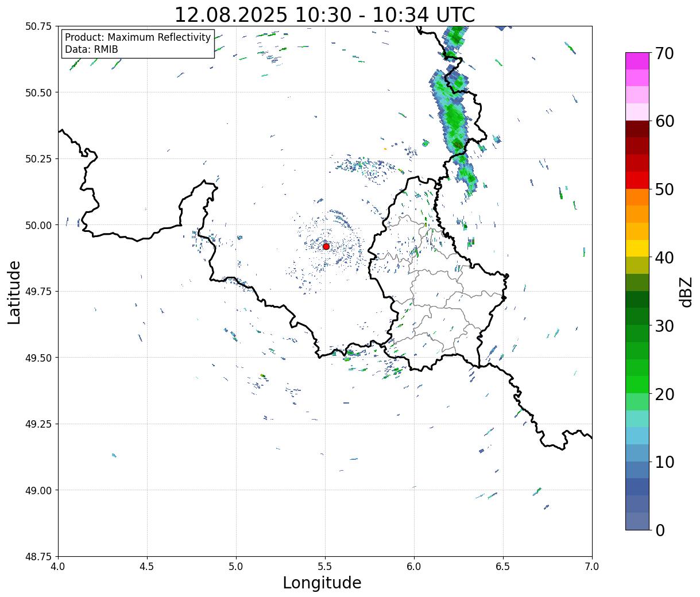
Task: Click the longitude tick label "4.0"
Action: click(58, 567)
